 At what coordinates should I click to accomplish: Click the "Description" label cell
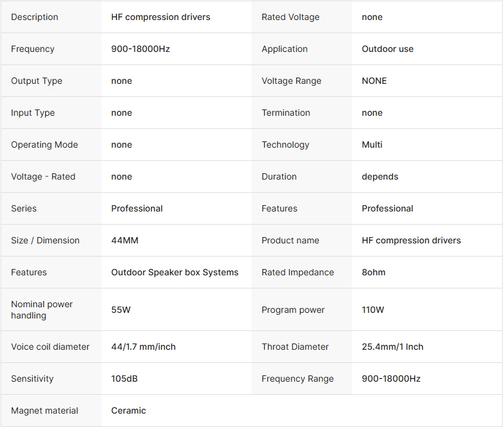[34, 17]
